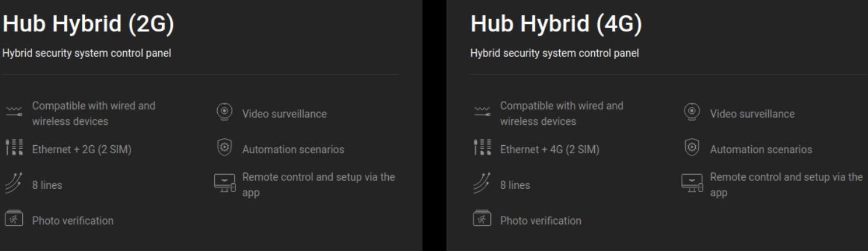868x251 pixels.
Task: Open the Hub Hybrid (4G) title
Action: 556,26
